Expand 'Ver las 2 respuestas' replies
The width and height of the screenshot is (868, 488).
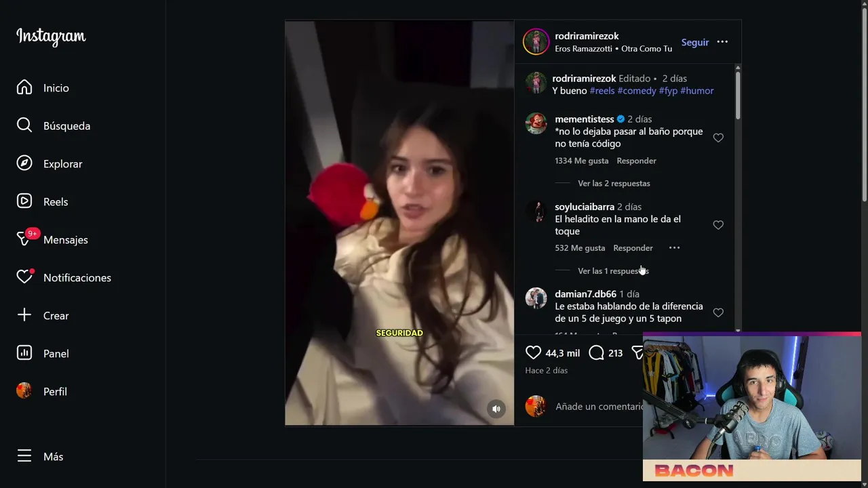click(614, 183)
